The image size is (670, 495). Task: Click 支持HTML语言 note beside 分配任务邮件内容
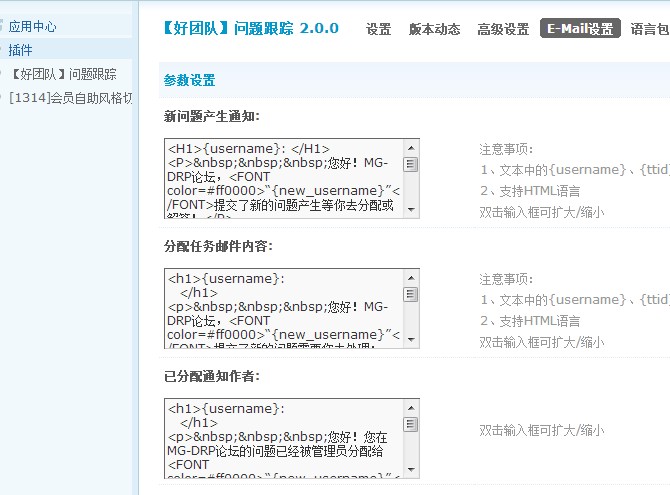click(x=530, y=321)
